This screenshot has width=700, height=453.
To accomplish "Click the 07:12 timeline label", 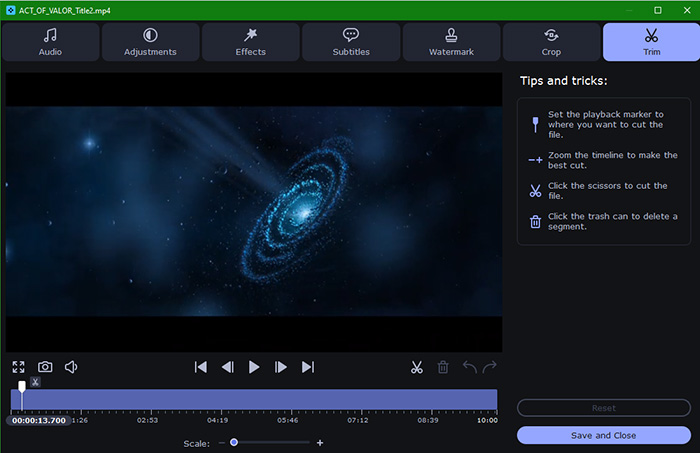I will pyautogui.click(x=358, y=420).
